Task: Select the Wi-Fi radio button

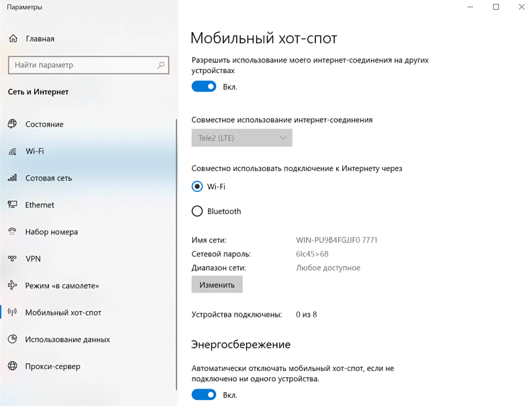Action: click(x=197, y=187)
